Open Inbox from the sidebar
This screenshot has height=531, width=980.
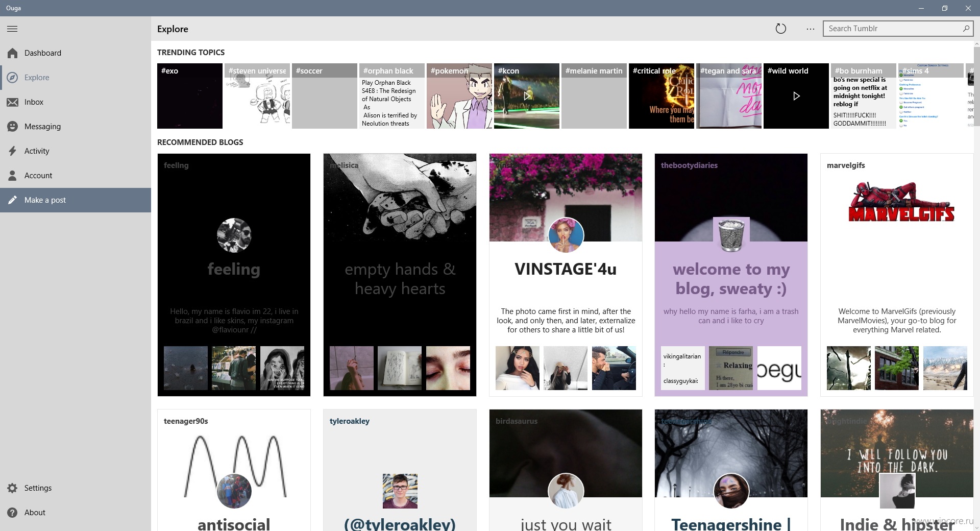(76, 102)
